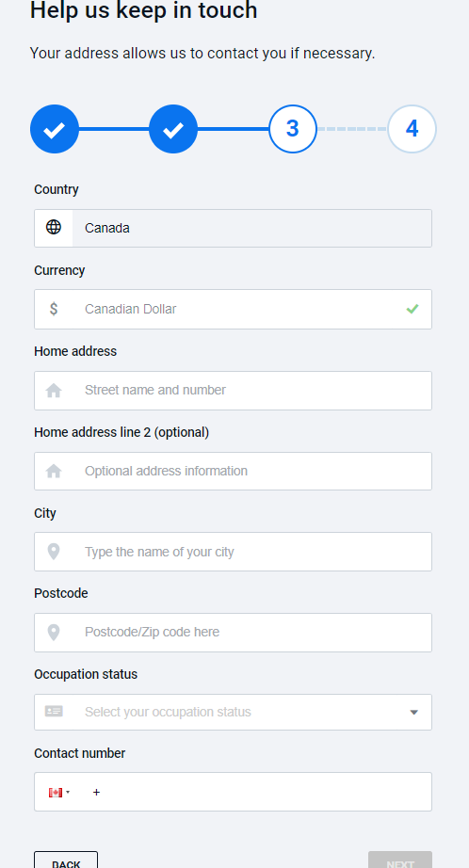Screen dimensions: 469x868
Task: Select step 4 in progress indicator
Action: point(412,129)
